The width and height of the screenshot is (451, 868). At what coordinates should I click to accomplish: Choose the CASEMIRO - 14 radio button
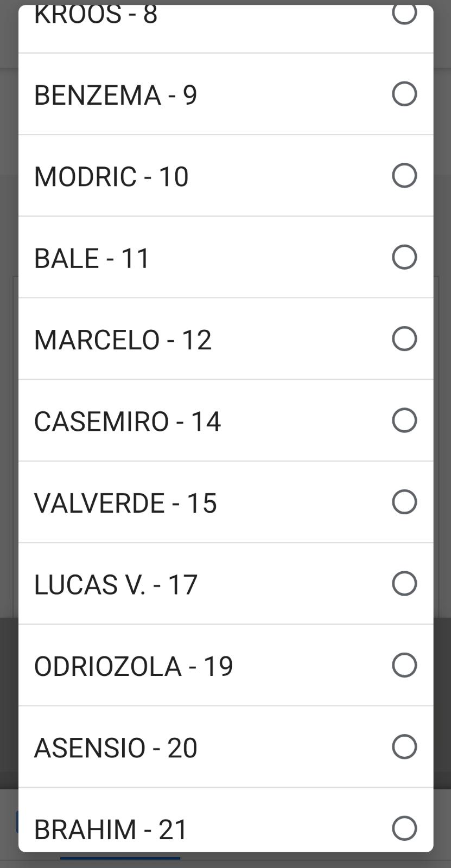(404, 420)
